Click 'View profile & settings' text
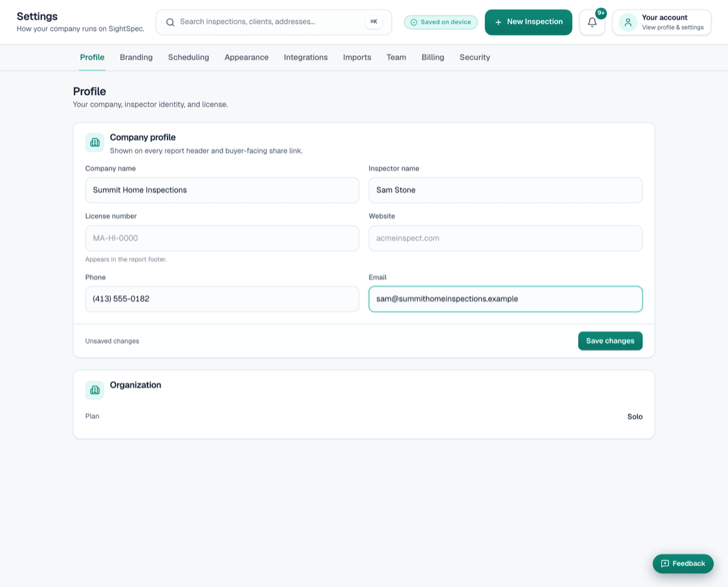The image size is (728, 587). (673, 27)
